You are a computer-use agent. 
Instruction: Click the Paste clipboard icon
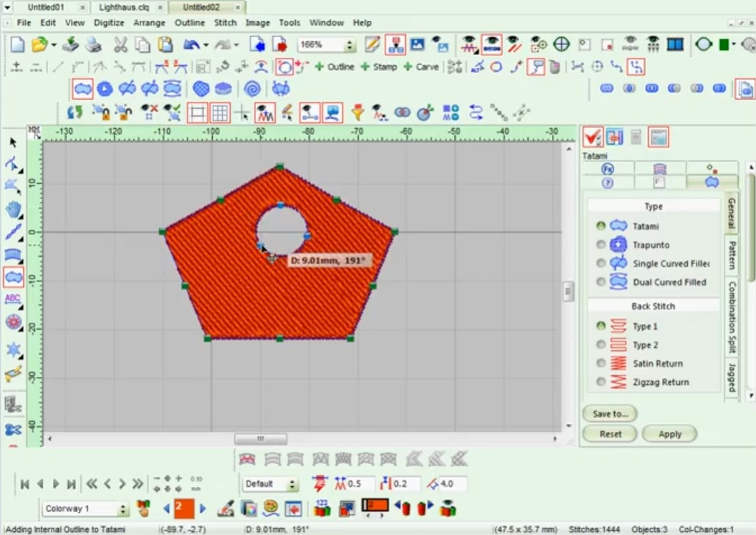point(166,45)
